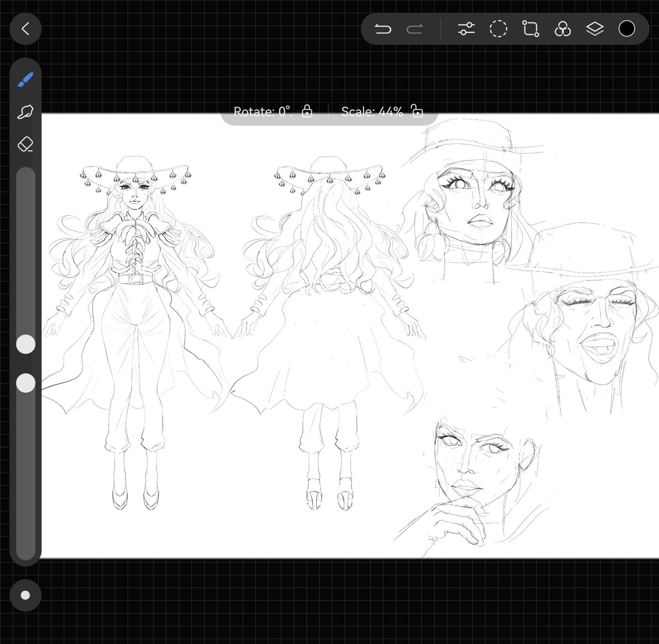Redo the undone action
The image size is (659, 644).
point(414,29)
